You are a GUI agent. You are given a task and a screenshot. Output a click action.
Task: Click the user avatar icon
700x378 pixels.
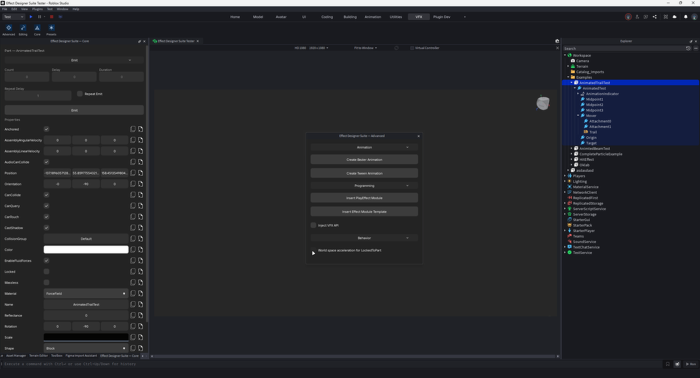(694, 17)
